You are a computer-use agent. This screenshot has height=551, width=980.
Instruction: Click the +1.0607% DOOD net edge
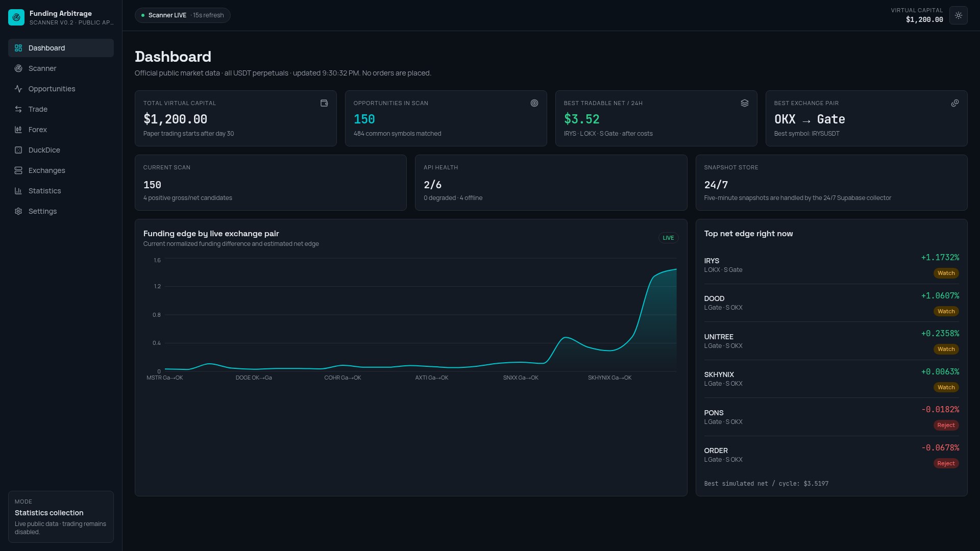point(940,296)
